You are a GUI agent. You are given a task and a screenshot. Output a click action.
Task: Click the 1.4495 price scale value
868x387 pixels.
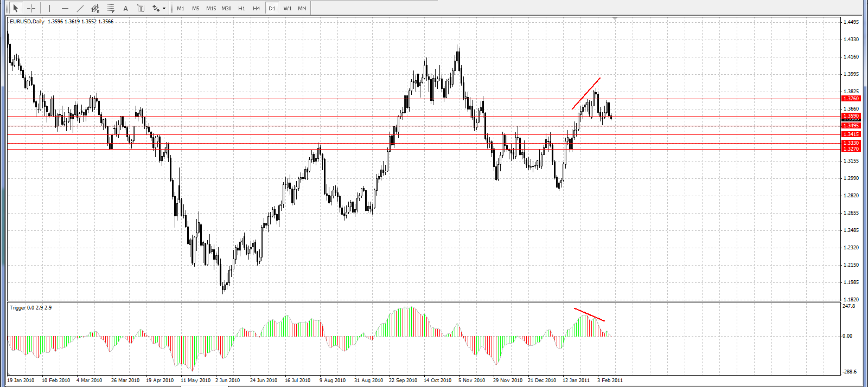click(851, 22)
